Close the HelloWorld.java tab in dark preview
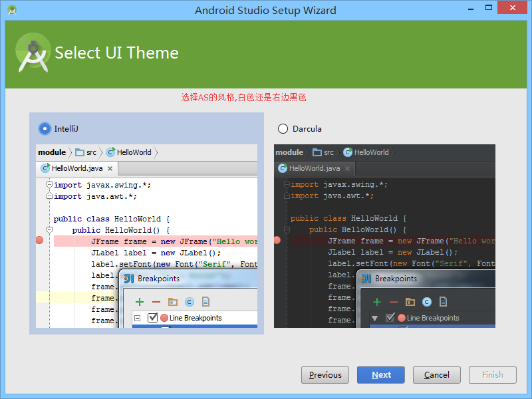Image resolution: width=532 pixels, height=399 pixels. click(347, 168)
